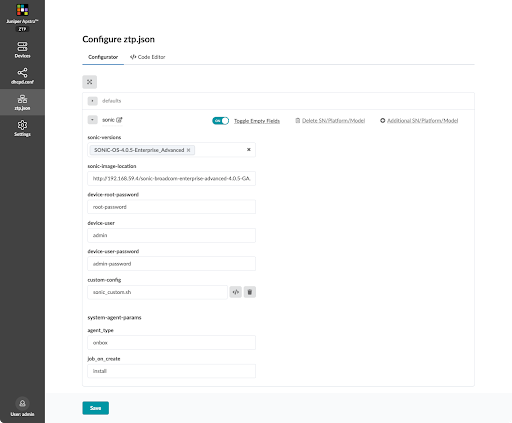Delete custom-config using trash icon
Screen dimensions: 512x423
(250, 292)
